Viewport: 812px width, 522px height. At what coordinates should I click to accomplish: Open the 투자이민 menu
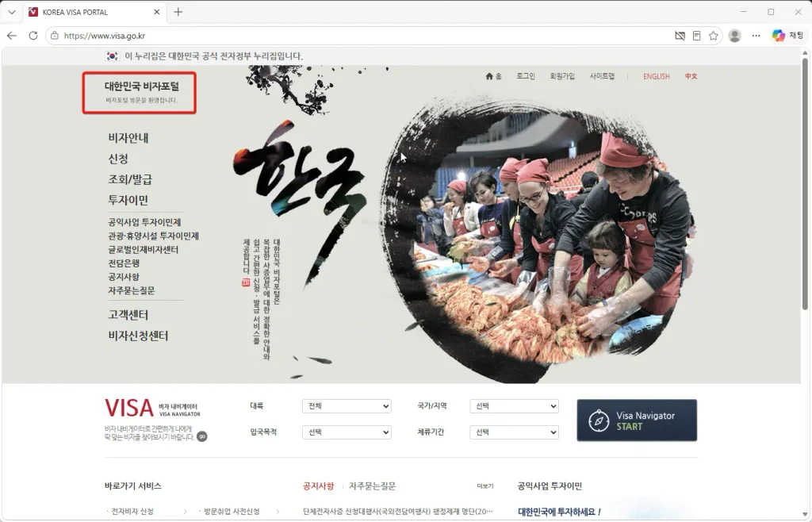pyautogui.click(x=128, y=200)
